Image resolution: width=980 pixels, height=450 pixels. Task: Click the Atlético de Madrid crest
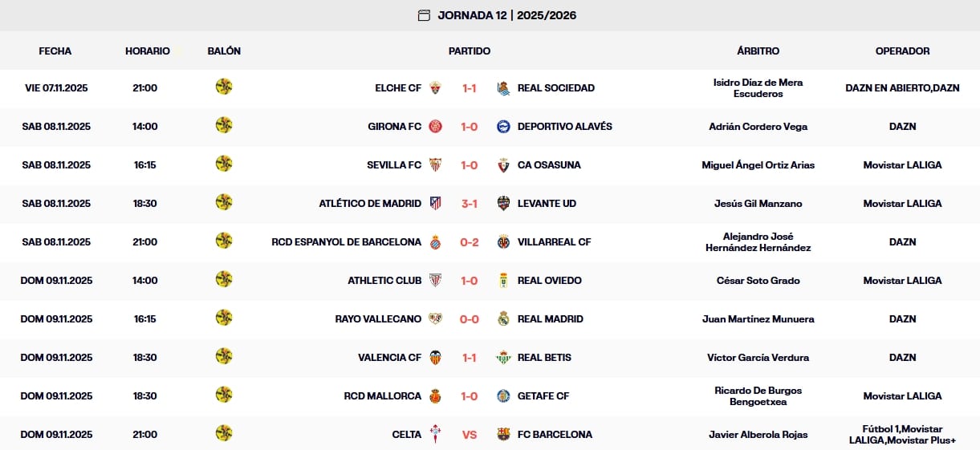(435, 204)
